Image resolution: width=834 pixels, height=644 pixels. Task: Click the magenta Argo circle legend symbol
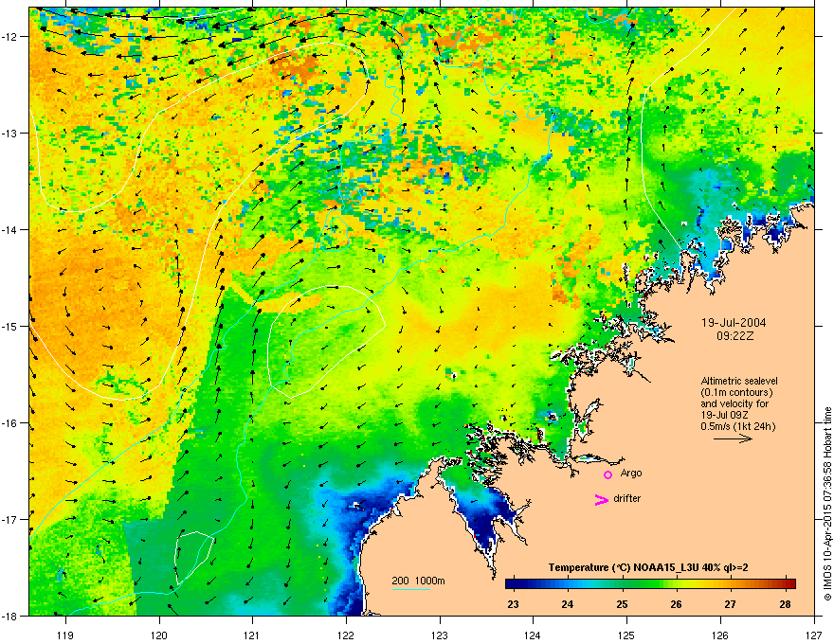point(607,474)
